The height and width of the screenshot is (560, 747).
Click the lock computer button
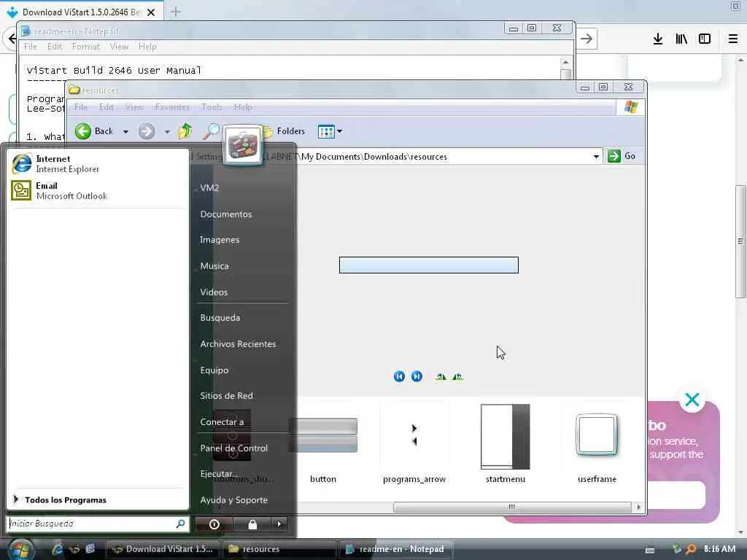pos(252,524)
